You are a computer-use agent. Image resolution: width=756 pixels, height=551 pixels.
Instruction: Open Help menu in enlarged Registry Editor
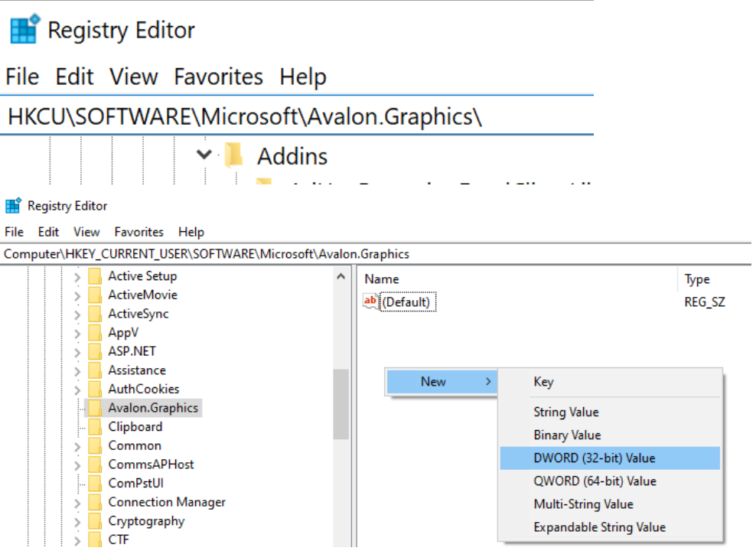point(303,77)
